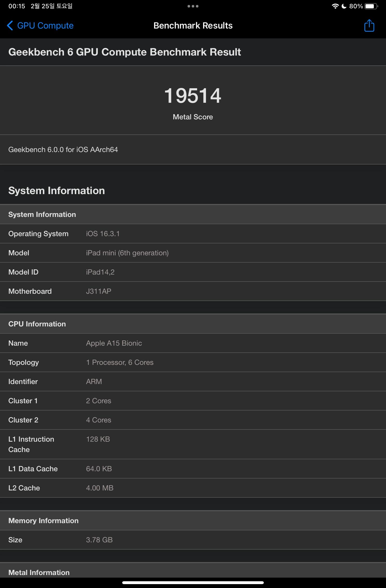The image size is (386, 588).
Task: Select the 3.78 GB memory size value
Action: pos(99,540)
